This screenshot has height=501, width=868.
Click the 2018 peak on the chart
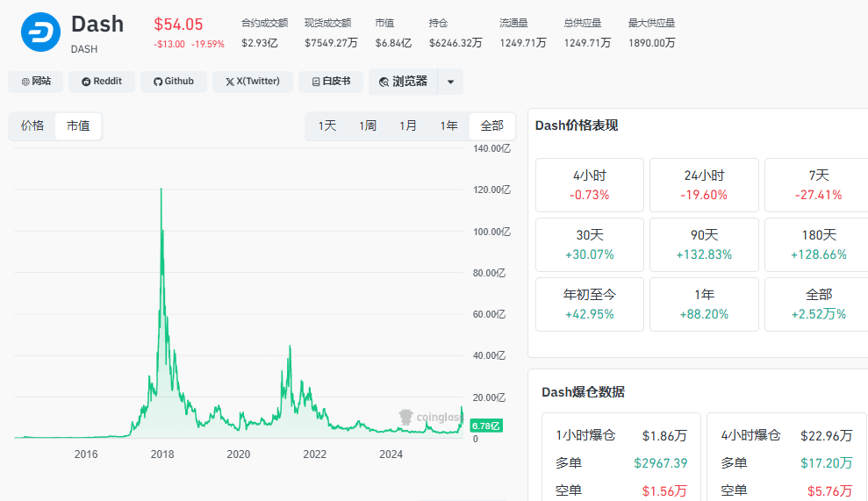pos(161,190)
